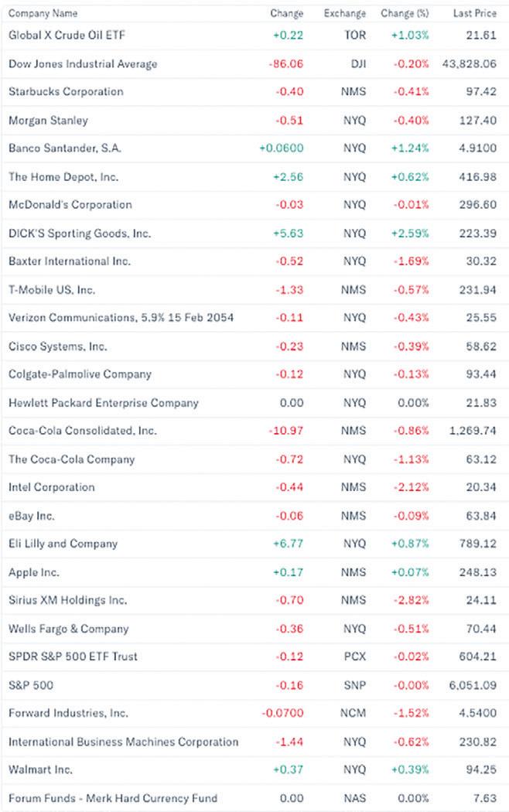Sort by the Company Name column header
This screenshot has height=812, width=509.
[43, 14]
